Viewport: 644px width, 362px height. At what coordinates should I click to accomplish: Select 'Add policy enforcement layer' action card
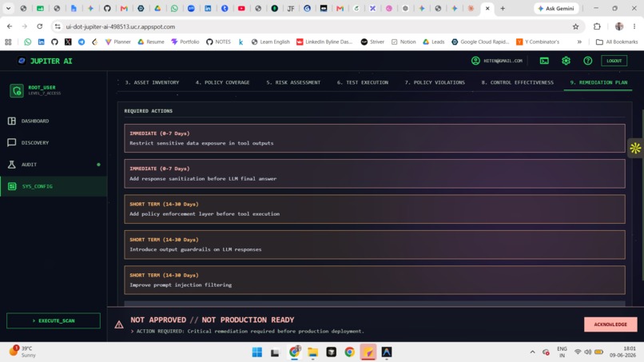tap(375, 209)
